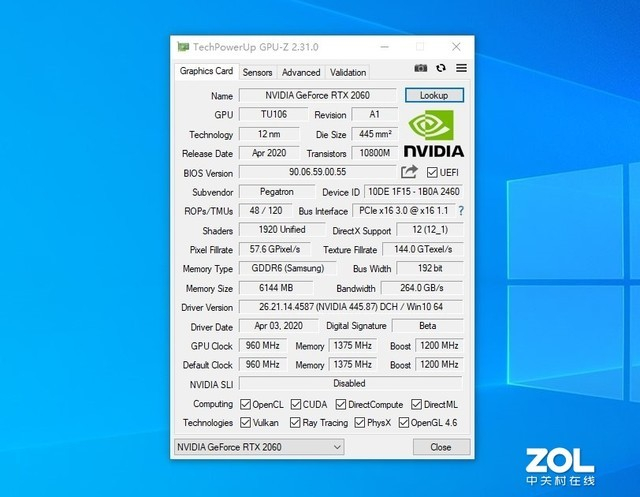Click the Close button at bottom
640x497 pixels.
441,447
